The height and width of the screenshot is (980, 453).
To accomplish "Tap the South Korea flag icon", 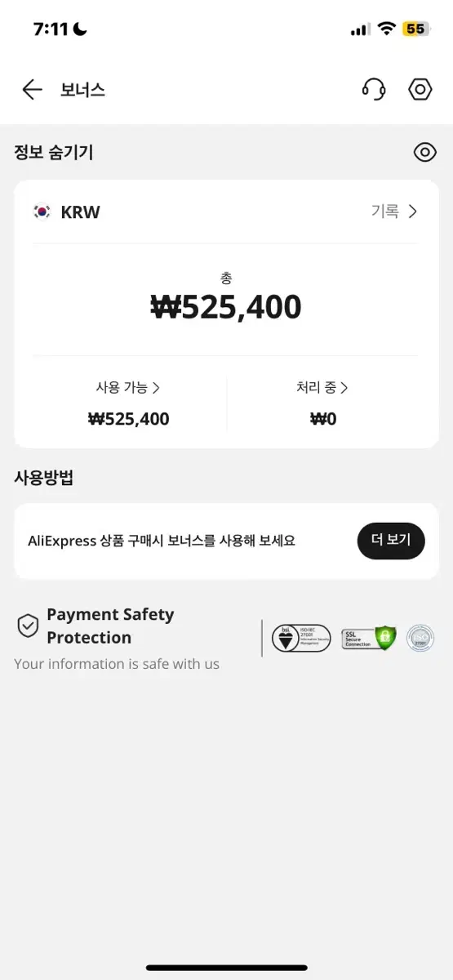I will (x=42, y=212).
